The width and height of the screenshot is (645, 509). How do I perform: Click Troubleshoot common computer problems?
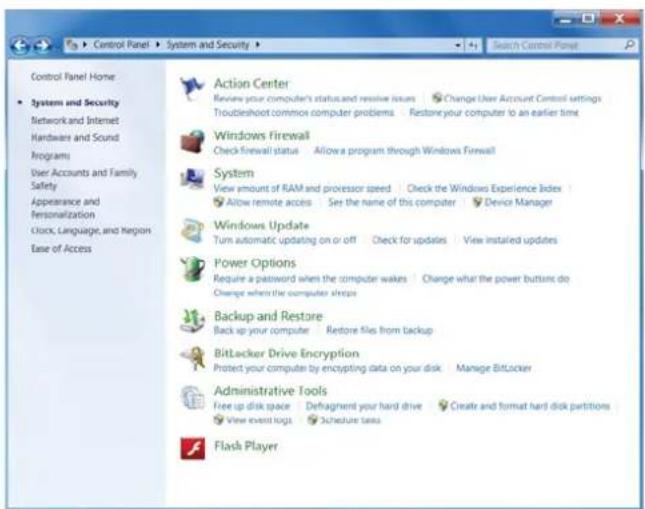click(304, 112)
